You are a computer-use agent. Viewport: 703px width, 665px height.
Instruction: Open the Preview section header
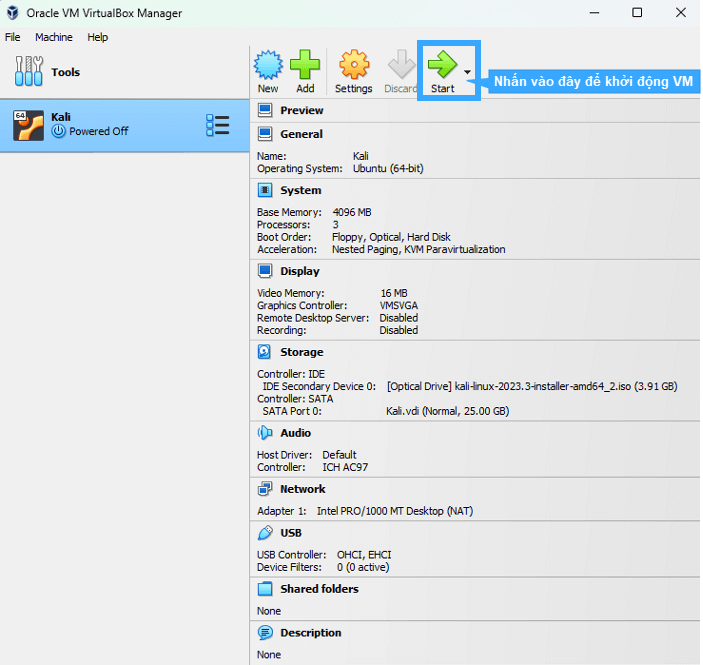point(302,110)
